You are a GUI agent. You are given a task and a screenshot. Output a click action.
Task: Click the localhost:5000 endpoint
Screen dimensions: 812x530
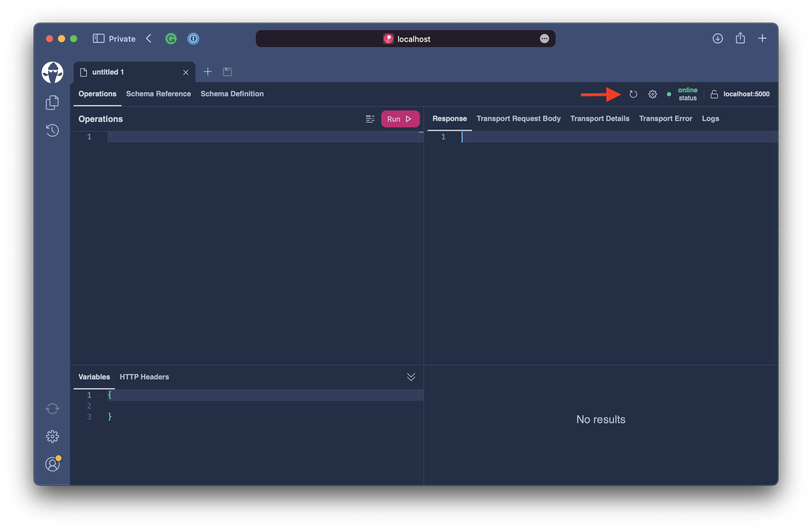tap(746, 94)
